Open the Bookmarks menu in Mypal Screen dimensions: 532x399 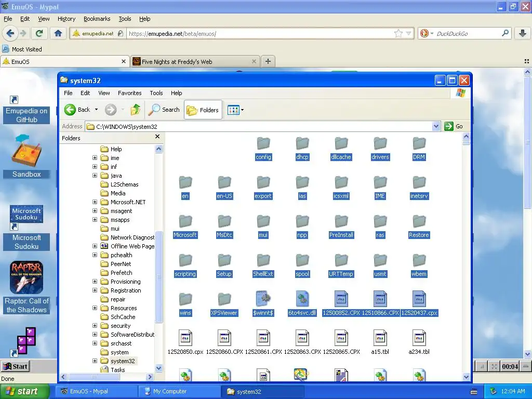click(x=97, y=19)
